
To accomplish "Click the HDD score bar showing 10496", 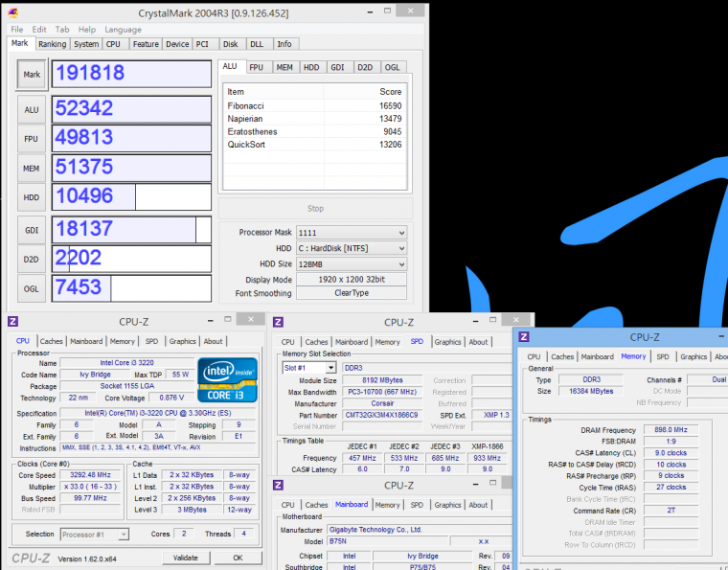I will [131, 196].
